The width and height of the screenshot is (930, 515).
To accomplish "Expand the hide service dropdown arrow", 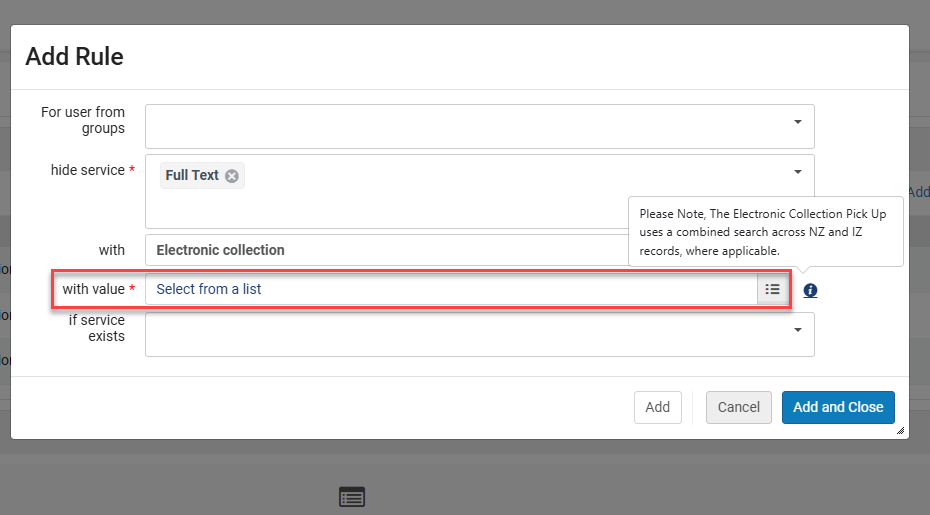I will click(x=797, y=172).
